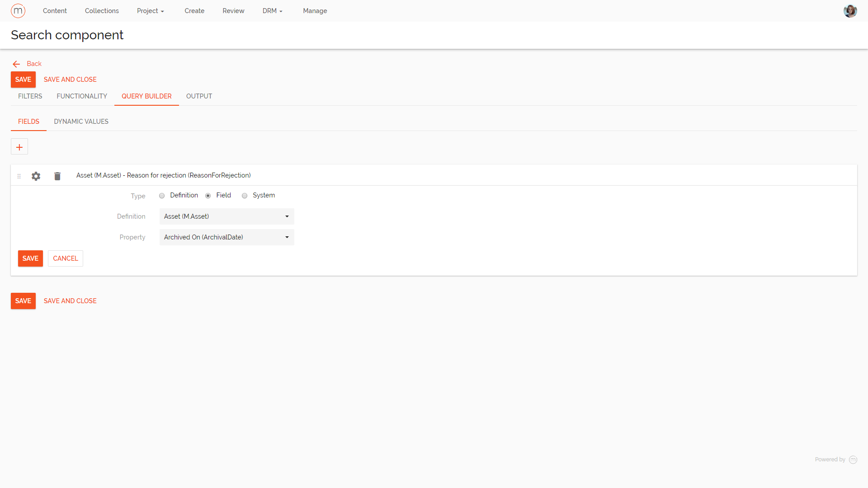Delete the ReasonForRejection field with trash icon
The height and width of the screenshot is (488, 868).
click(x=57, y=176)
